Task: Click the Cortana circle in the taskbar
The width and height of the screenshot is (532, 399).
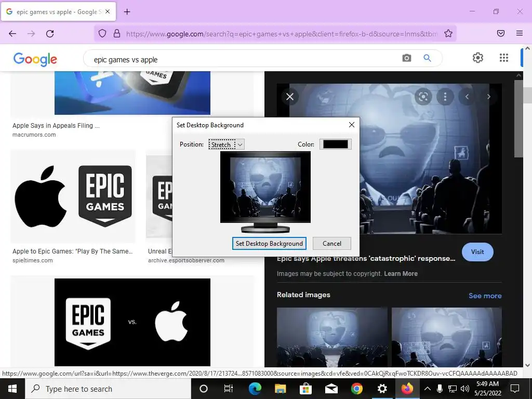Action: 203,389
